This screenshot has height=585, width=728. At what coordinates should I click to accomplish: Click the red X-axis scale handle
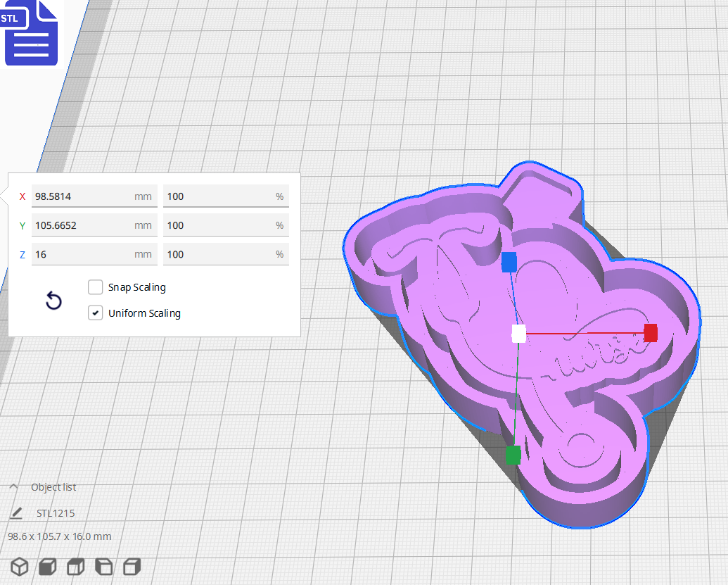click(x=649, y=334)
